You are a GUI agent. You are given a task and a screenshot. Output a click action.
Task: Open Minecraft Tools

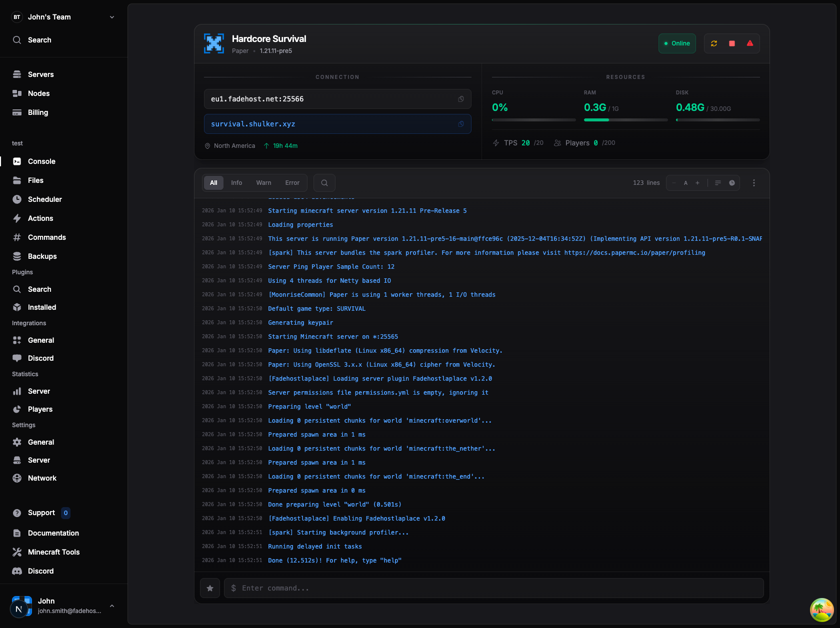pyautogui.click(x=63, y=552)
